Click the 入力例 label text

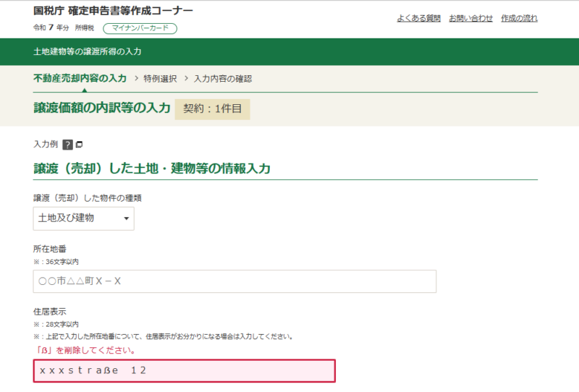pos(46,145)
